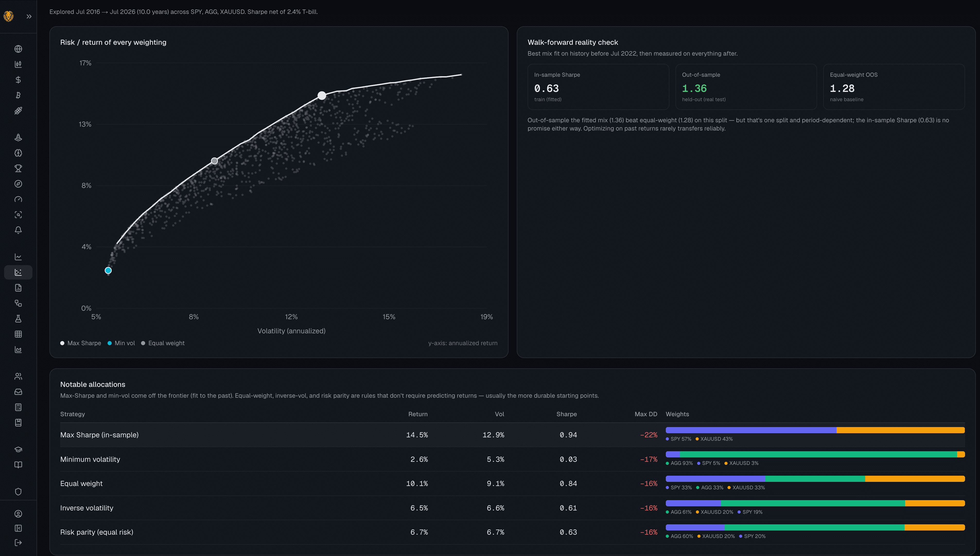Image resolution: width=980 pixels, height=556 pixels.
Task: Click the Max Sharpe weights bar
Action: point(815,430)
